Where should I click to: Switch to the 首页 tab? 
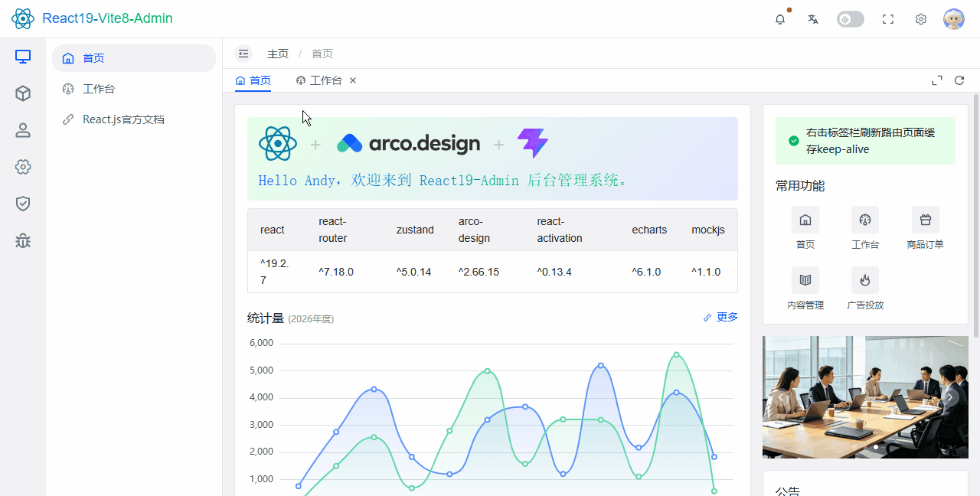tap(253, 80)
